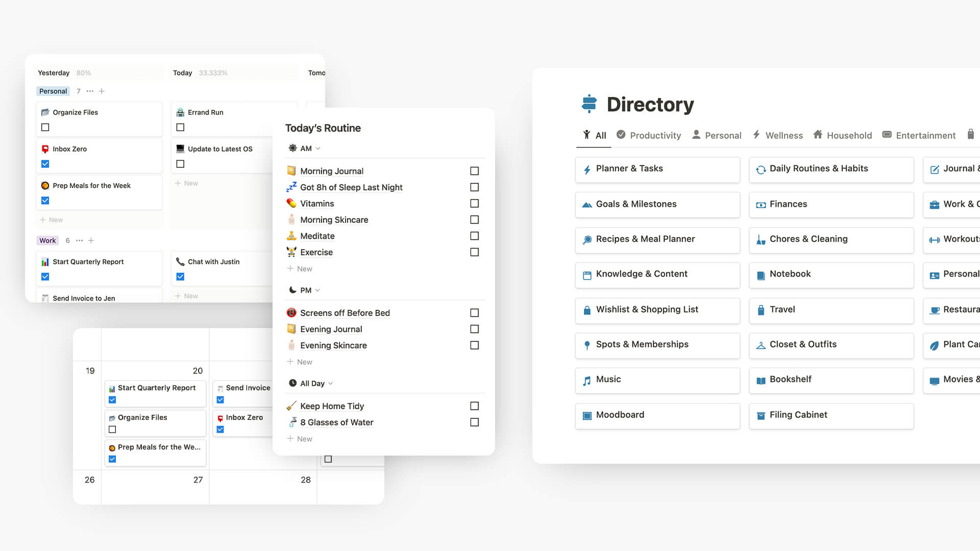Toggle the Morning Journal checkbox
980x551 pixels.
[475, 171]
